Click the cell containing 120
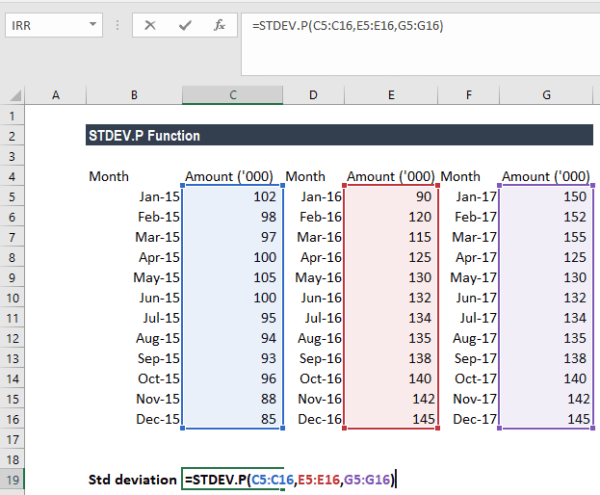Screen dimensions: 600x495 point(391,217)
